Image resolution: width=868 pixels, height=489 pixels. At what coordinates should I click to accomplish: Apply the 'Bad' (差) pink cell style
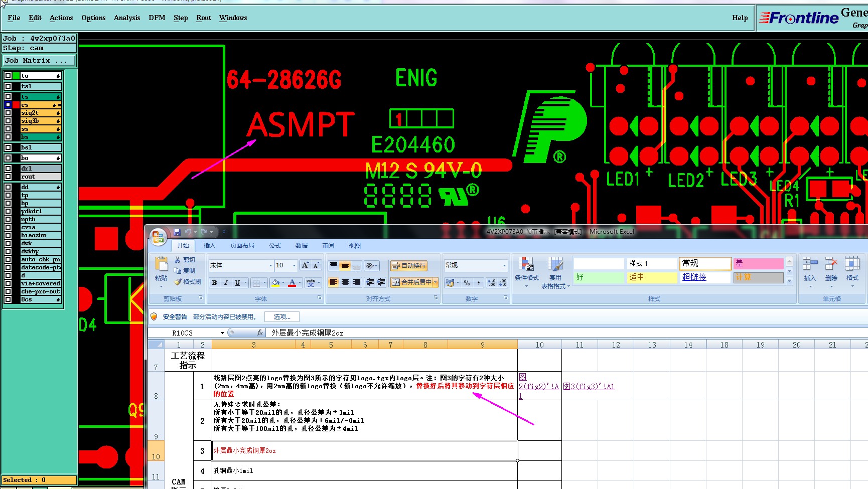[758, 263]
